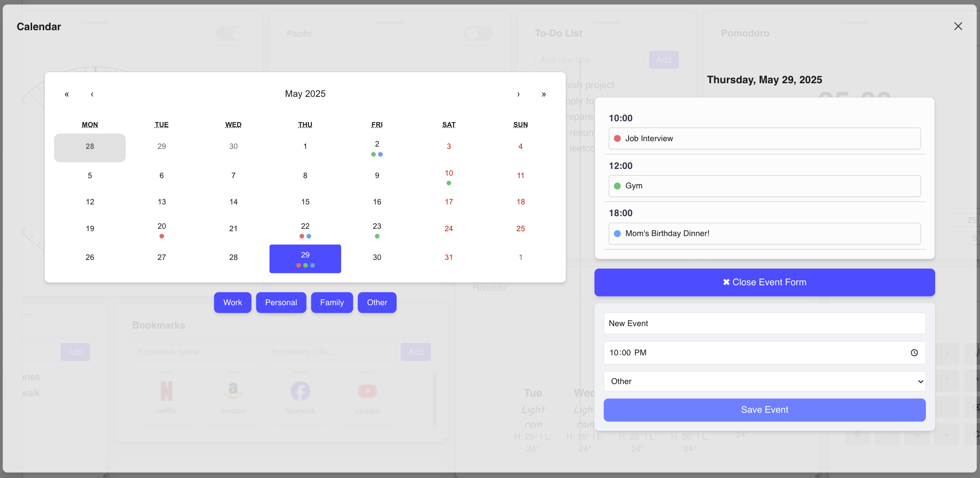Show only Family events
Image resolution: width=980 pixels, height=478 pixels.
pyautogui.click(x=331, y=303)
